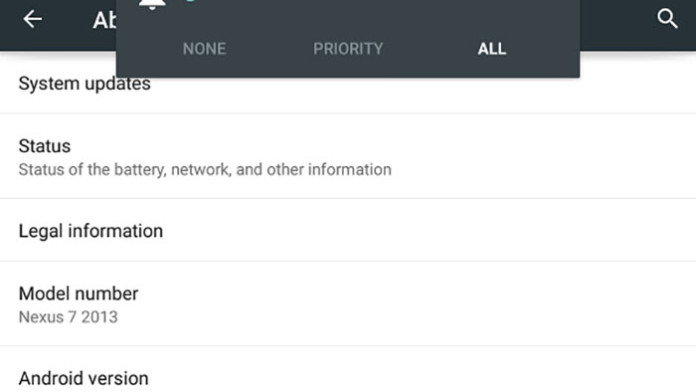
Task: Tap the Model number entry
Action: [x=348, y=304]
